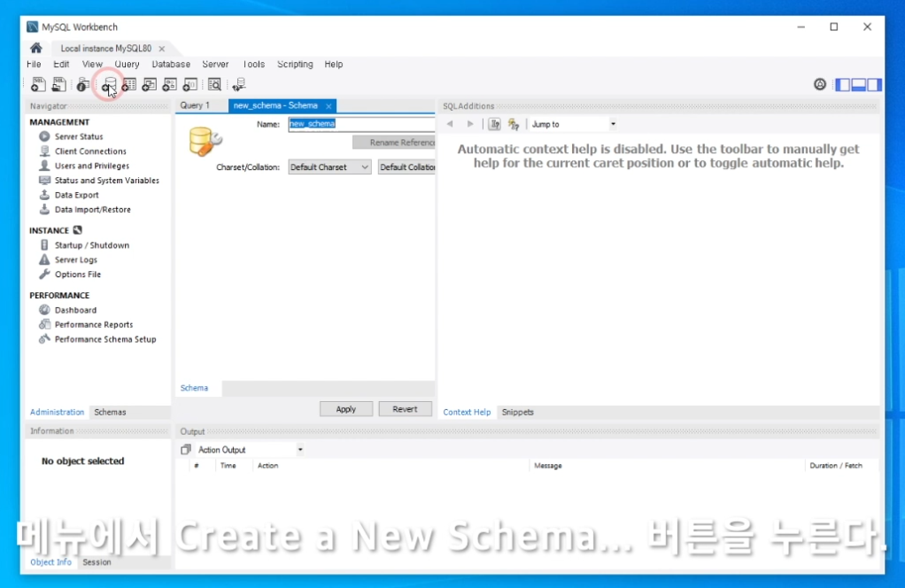The height and width of the screenshot is (588, 905).
Task: Open the Query menu
Action: coord(127,64)
